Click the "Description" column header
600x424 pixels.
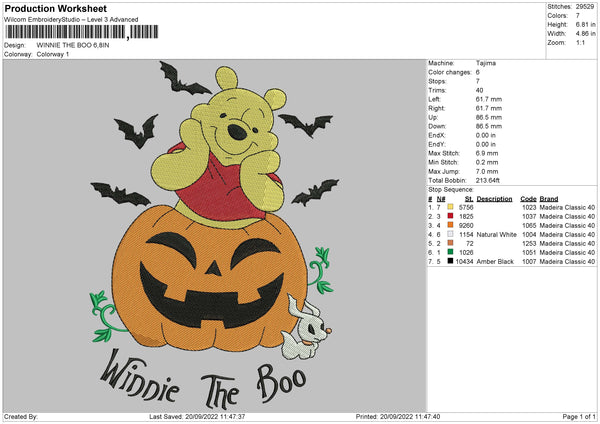tap(494, 199)
